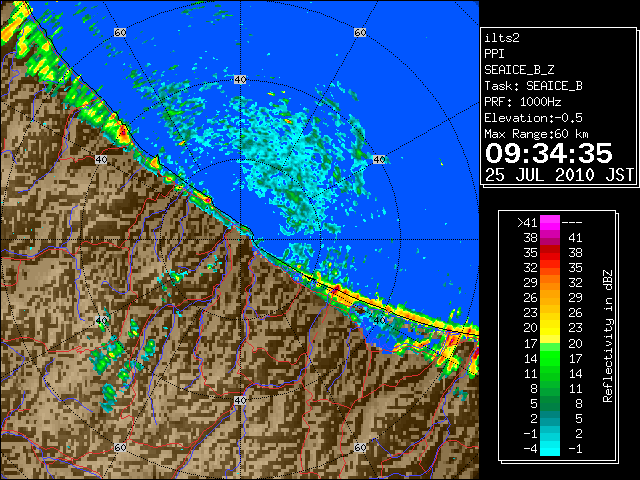
Task: Pick the 8–11 dBZ legend swatch
Action: [550, 388]
